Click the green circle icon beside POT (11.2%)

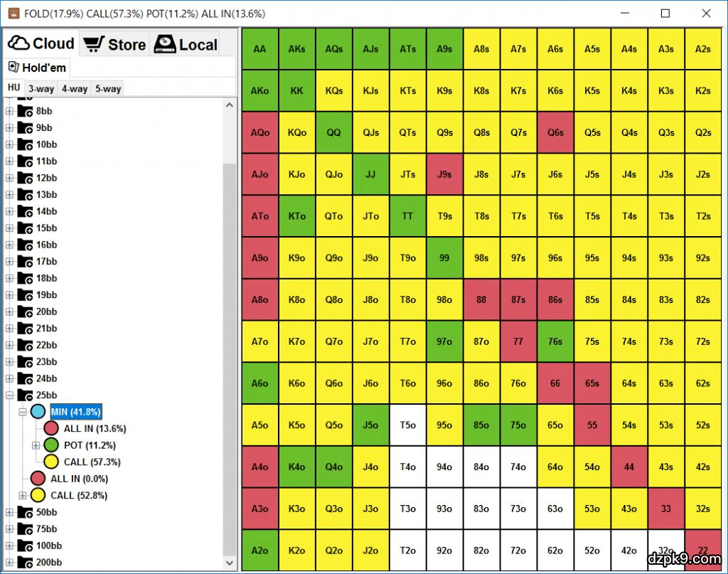[x=51, y=445]
